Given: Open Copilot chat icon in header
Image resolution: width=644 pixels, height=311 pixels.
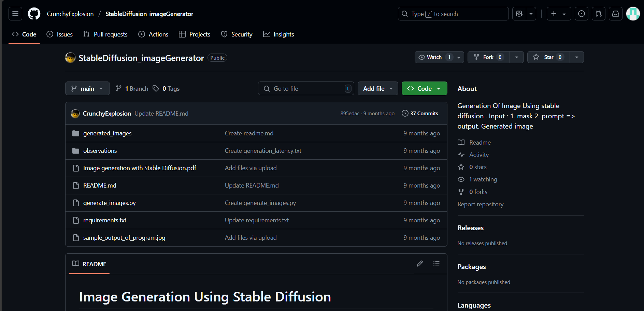Looking at the screenshot, I should point(519,14).
